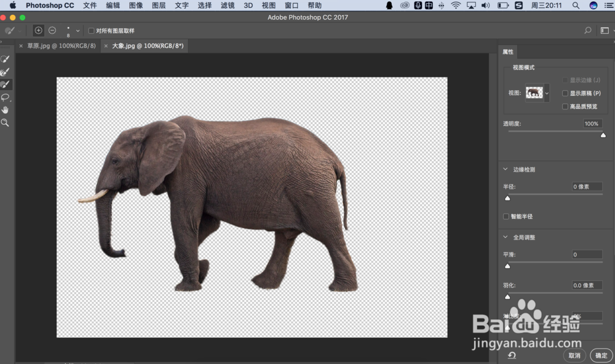
Task: Select the Refine Edge Brush tool
Action: [5, 72]
